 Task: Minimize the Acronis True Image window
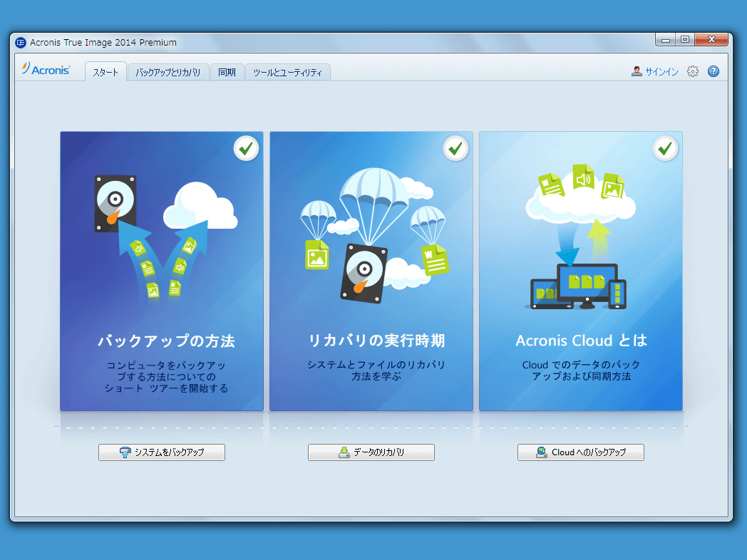pos(666,39)
